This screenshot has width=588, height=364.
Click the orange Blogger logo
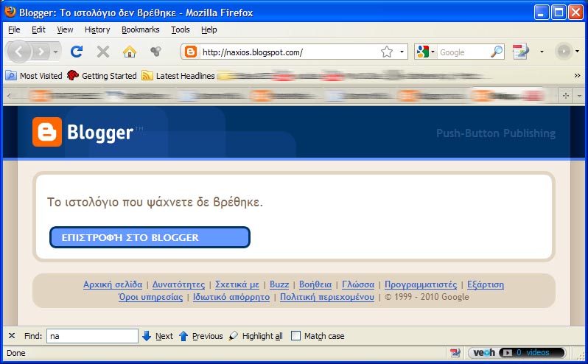(47, 132)
